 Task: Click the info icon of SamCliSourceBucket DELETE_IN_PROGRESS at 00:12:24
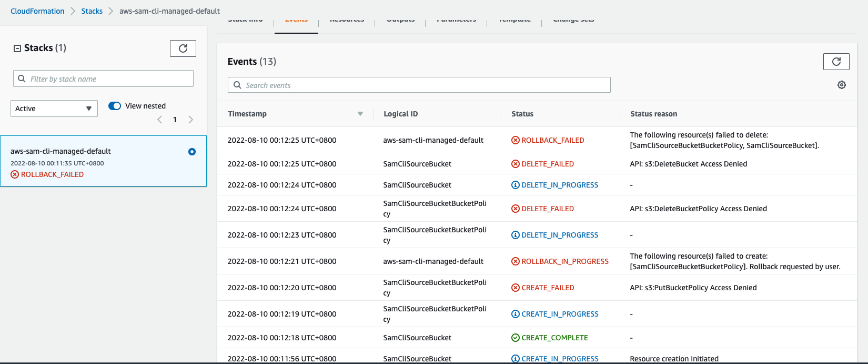[516, 185]
